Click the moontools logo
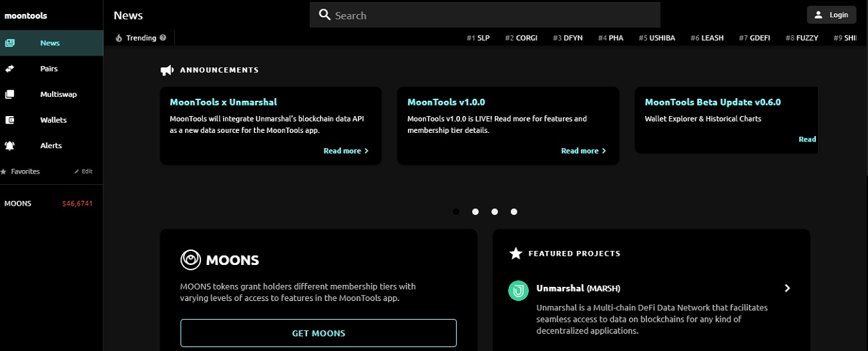The image size is (868, 351). [25, 15]
